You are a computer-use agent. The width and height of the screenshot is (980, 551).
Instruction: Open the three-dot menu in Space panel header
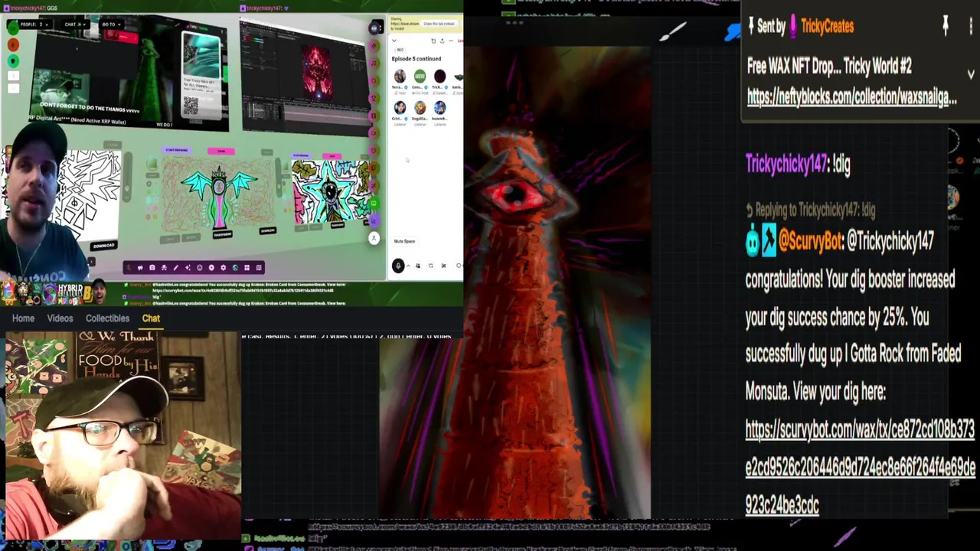[451, 41]
